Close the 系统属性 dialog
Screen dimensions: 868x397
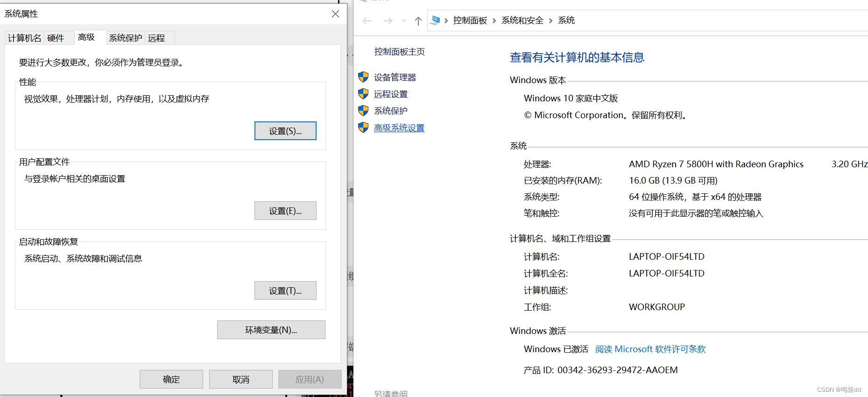pos(335,14)
